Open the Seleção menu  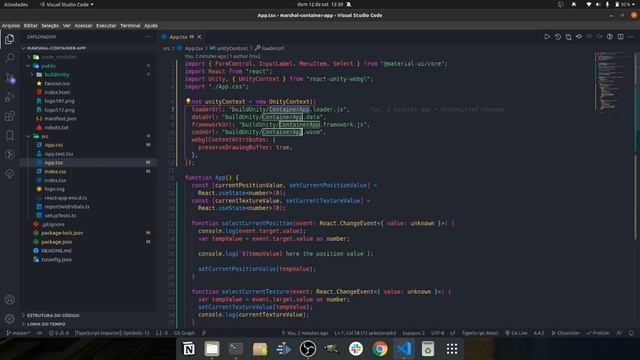point(50,25)
